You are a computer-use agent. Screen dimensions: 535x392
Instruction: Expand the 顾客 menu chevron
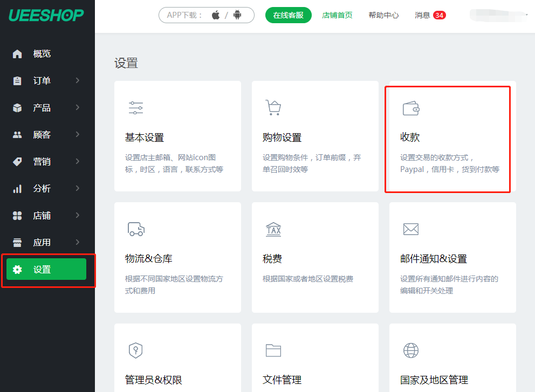tap(78, 134)
